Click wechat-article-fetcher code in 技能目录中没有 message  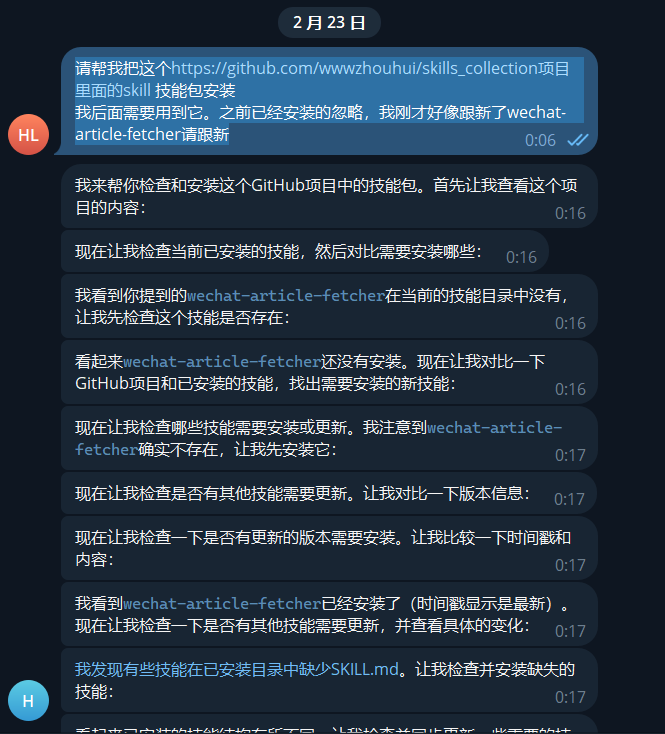coord(286,295)
